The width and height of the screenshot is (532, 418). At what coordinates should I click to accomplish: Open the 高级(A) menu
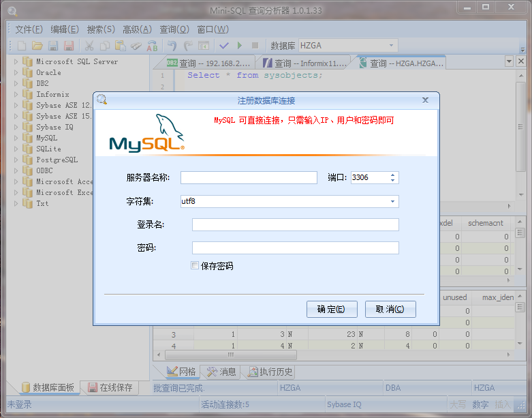click(x=137, y=29)
